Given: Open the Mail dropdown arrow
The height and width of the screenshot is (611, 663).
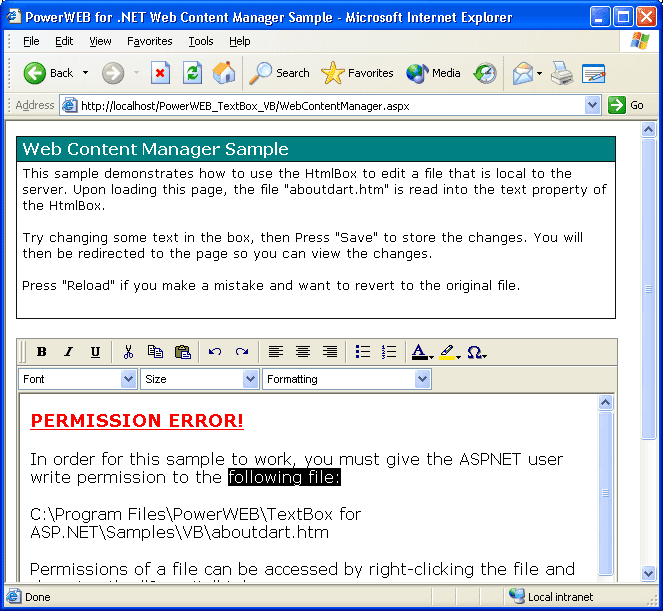Looking at the screenshot, I should point(540,73).
